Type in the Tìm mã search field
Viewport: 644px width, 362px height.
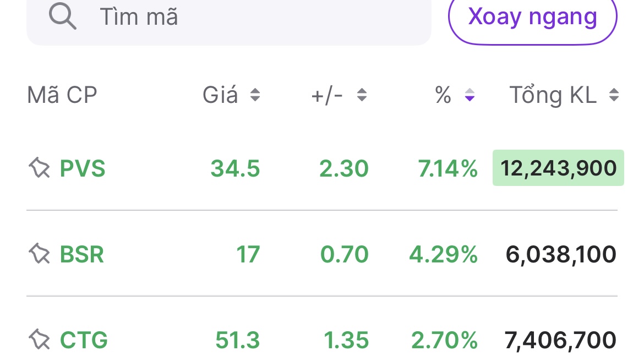tap(248, 17)
